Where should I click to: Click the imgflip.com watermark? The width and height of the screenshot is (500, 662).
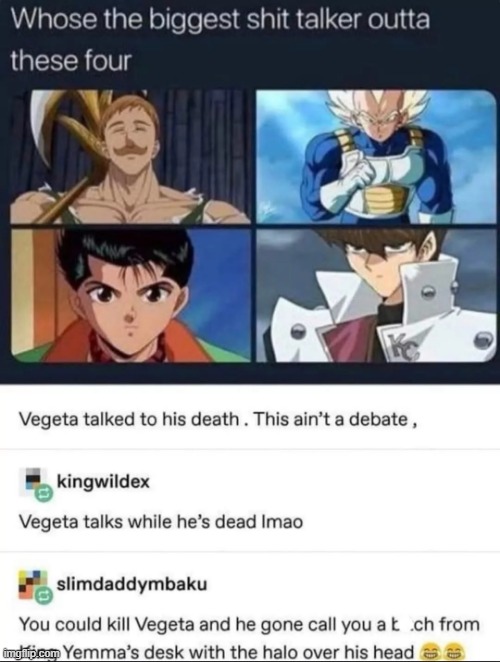tap(30, 653)
